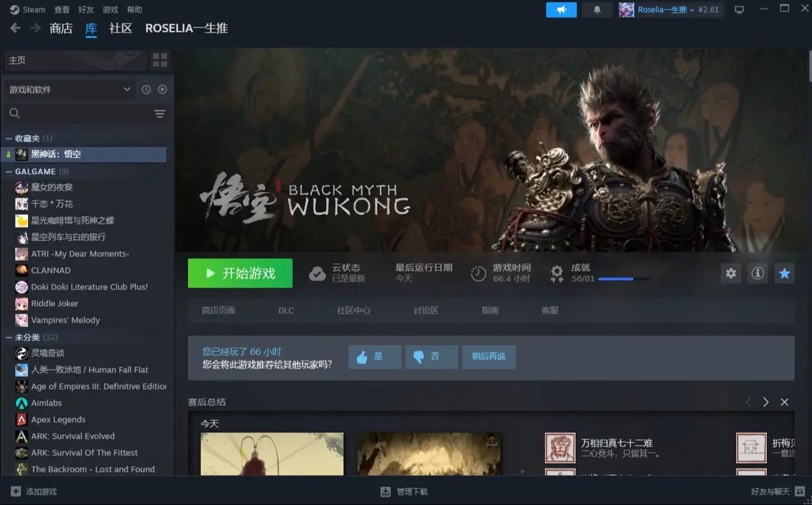
Task: Toggle favorite star for Black Myth Wukong
Action: (784, 273)
